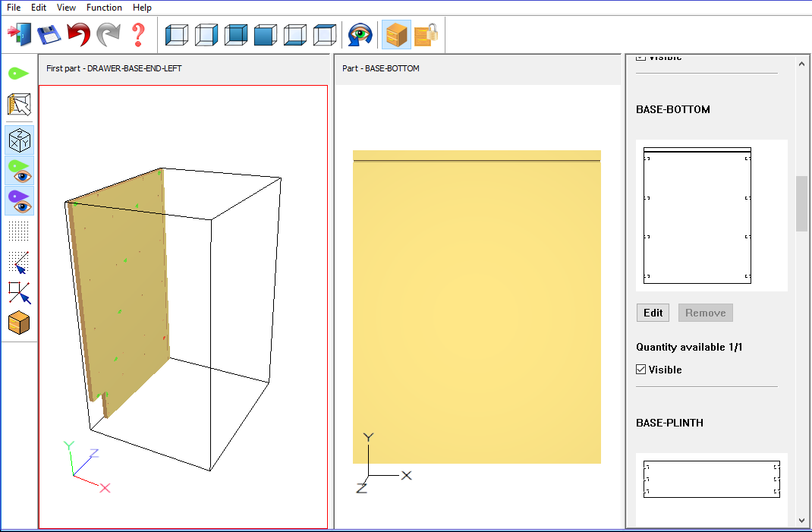Open the View menu
Image resolution: width=812 pixels, height=532 pixels.
click(x=66, y=8)
